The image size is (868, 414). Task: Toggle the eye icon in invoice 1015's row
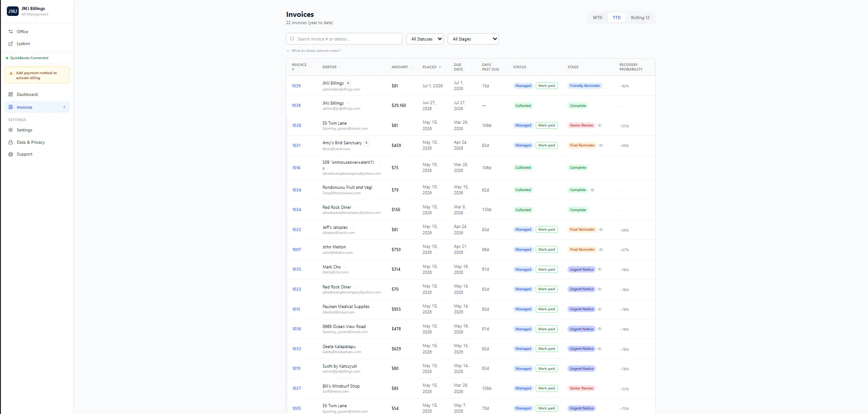[x=600, y=309]
